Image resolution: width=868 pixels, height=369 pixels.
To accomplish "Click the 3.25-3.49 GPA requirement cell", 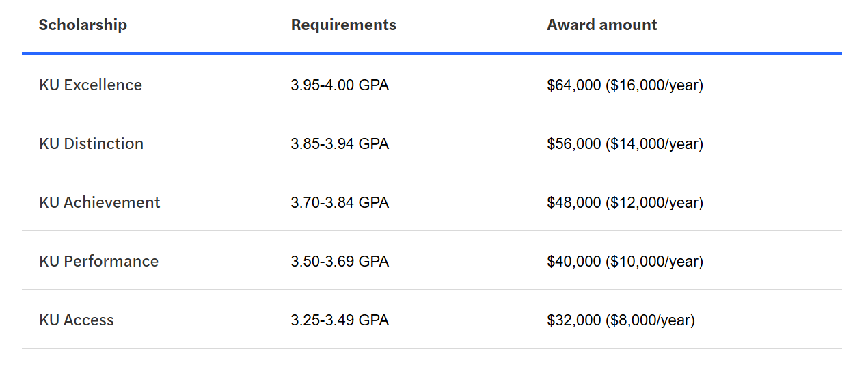I will (340, 320).
